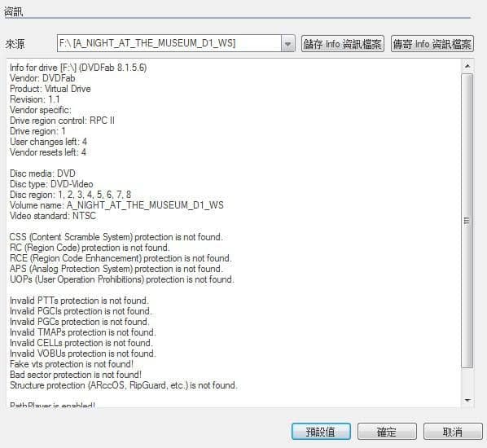The height and width of the screenshot is (448, 487).
Task: Click the 'Video standard: NTSC' line
Action: coord(53,216)
